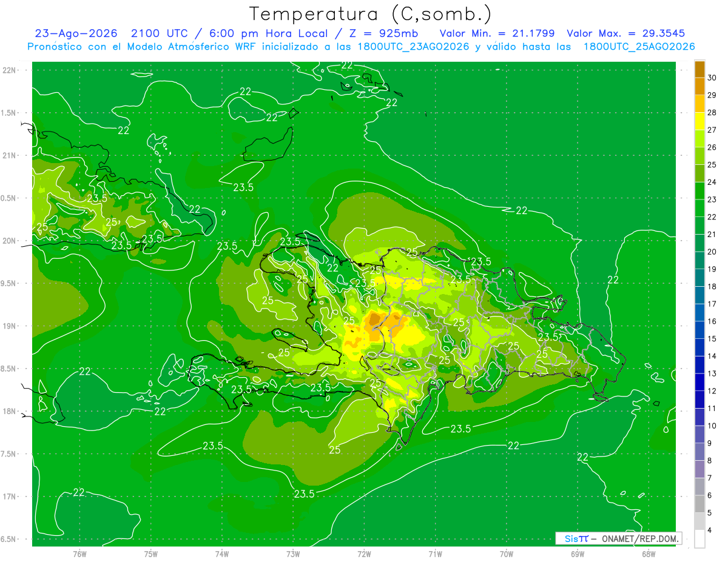This screenshot has width=728, height=562.
Task: Click the purple swatch between 8 and 9
Action: [x=699, y=452]
